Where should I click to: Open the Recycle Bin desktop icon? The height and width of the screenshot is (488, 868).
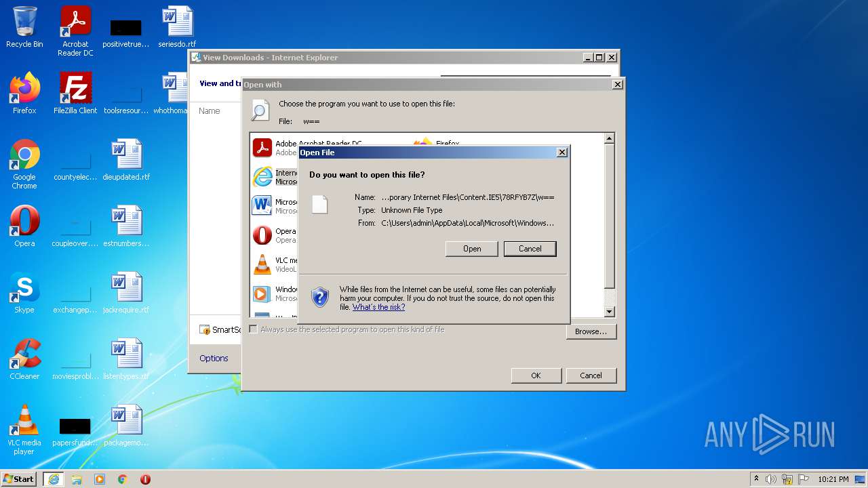pyautogui.click(x=24, y=27)
